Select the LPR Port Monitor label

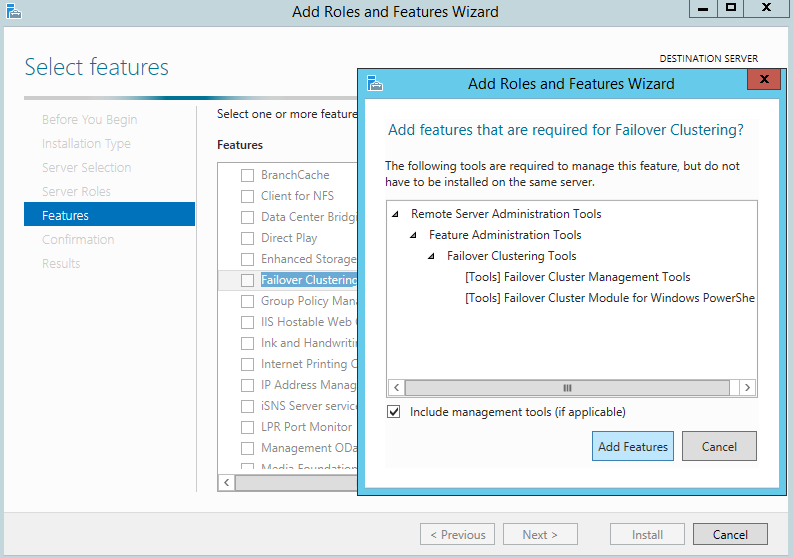[306, 427]
